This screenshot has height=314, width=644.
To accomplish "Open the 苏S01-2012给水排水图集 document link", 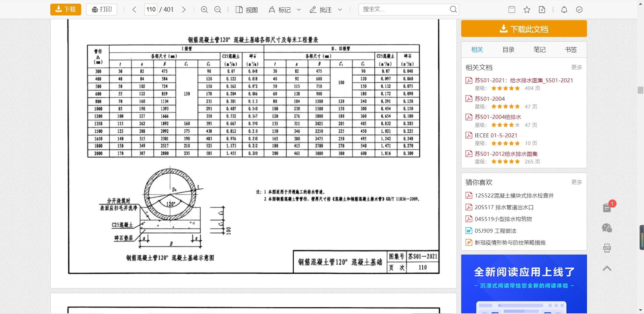I will point(506,154).
